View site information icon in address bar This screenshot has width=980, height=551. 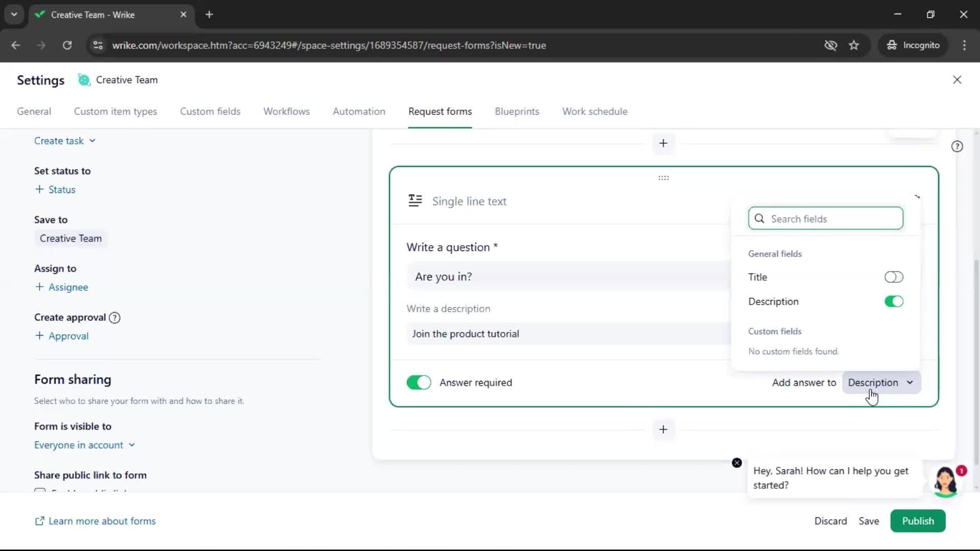click(98, 45)
